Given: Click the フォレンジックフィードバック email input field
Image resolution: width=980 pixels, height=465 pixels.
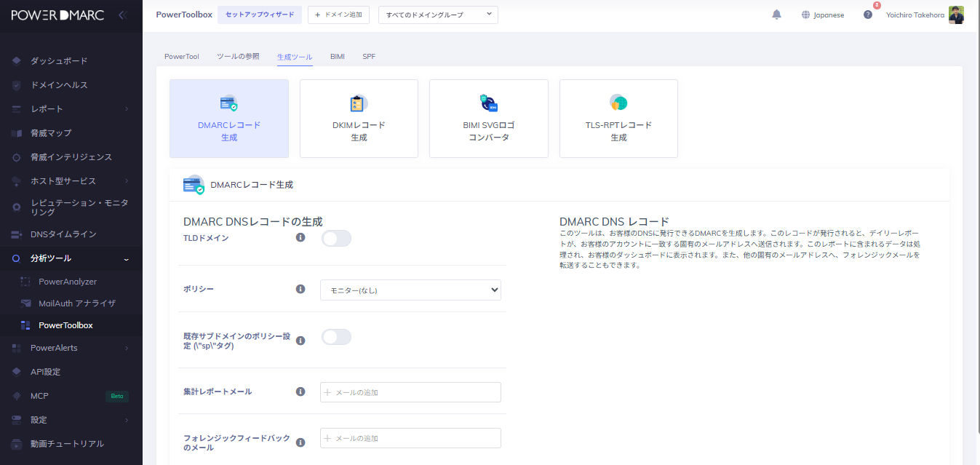Looking at the screenshot, I should pos(410,438).
